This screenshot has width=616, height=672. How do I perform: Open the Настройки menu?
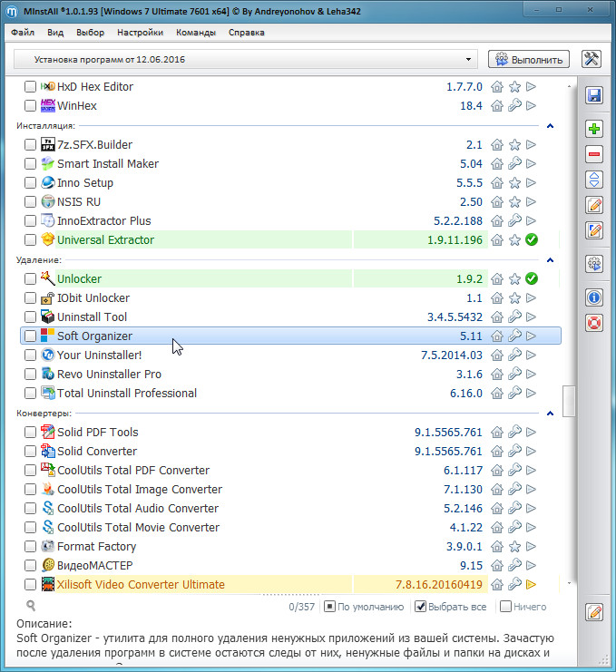coord(141,33)
